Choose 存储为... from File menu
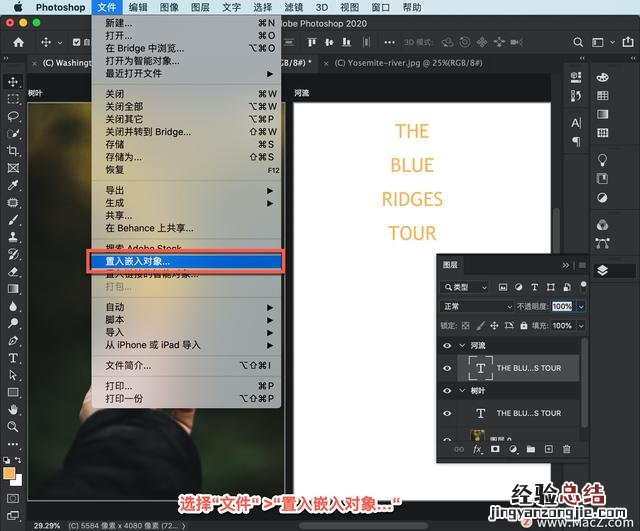 coord(187,157)
